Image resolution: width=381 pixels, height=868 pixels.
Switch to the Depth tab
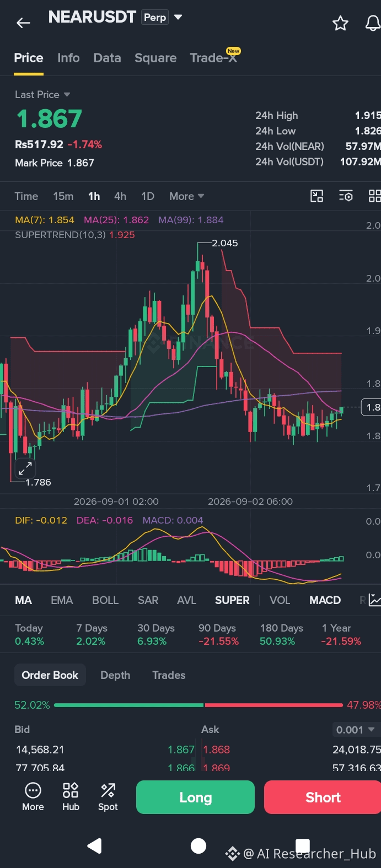click(x=115, y=675)
